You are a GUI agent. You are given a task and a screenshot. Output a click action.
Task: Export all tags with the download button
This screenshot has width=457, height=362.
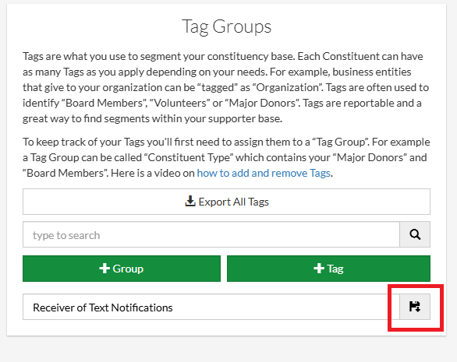pyautogui.click(x=226, y=202)
